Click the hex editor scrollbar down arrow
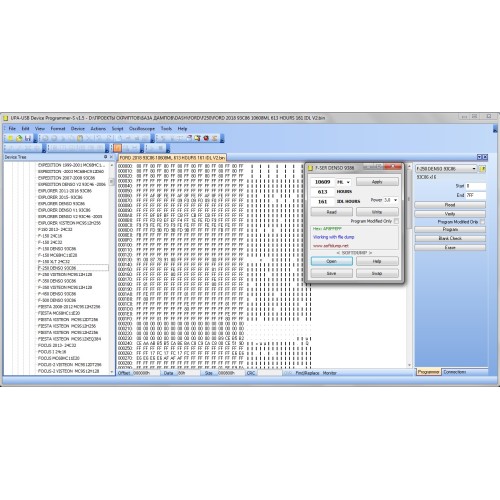Viewport: 500px width, 500px height. [409, 365]
